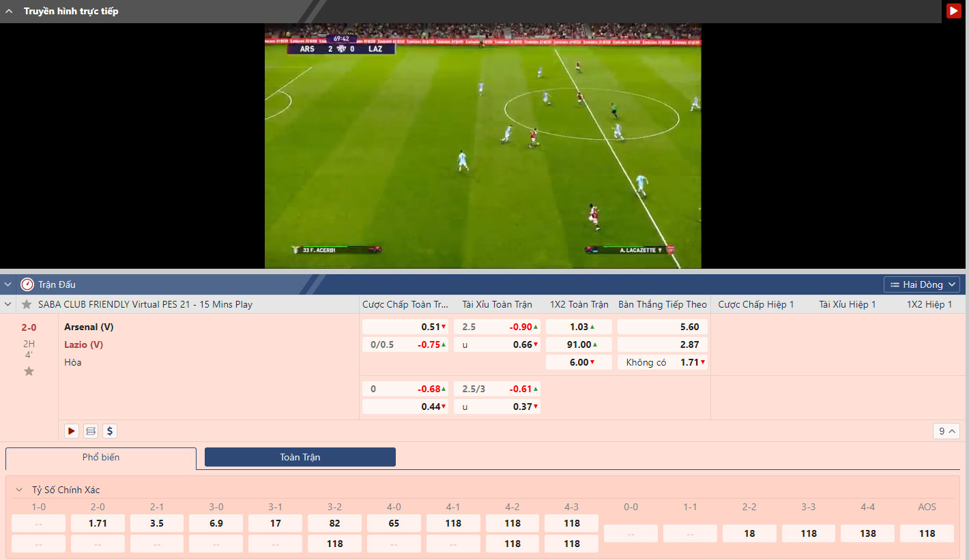Click the Trận Đấu clock icon
Viewport: 969px width, 560px height.
tap(27, 284)
